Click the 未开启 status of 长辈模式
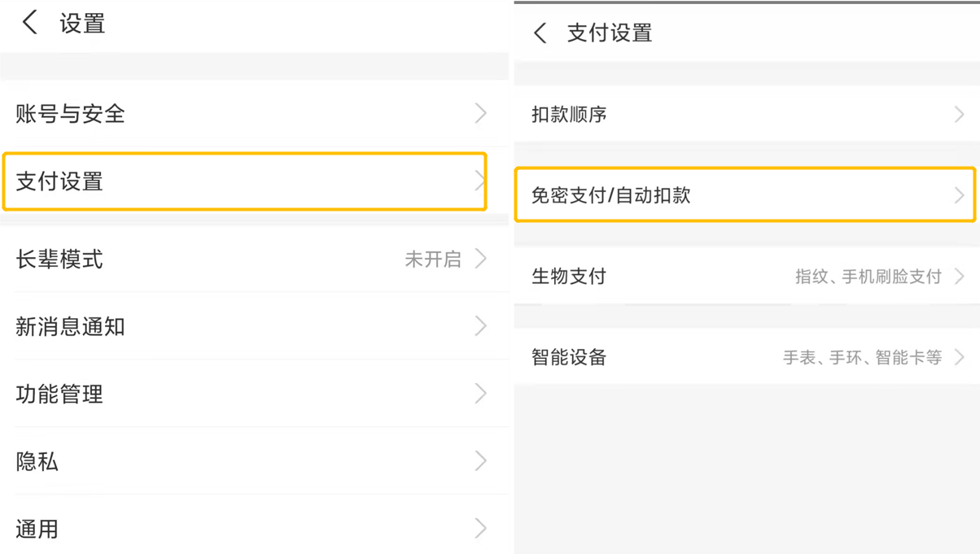The image size is (980, 554). click(435, 260)
